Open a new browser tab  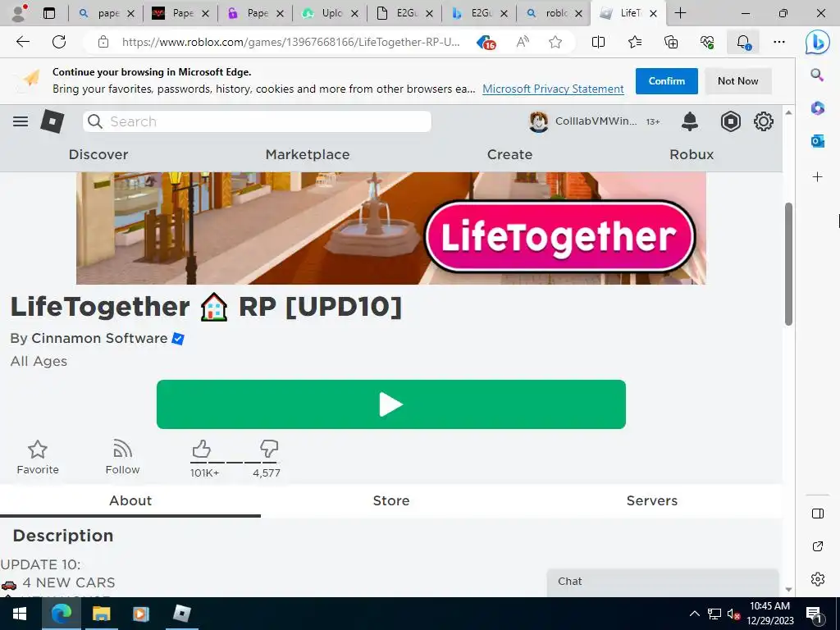[680, 13]
